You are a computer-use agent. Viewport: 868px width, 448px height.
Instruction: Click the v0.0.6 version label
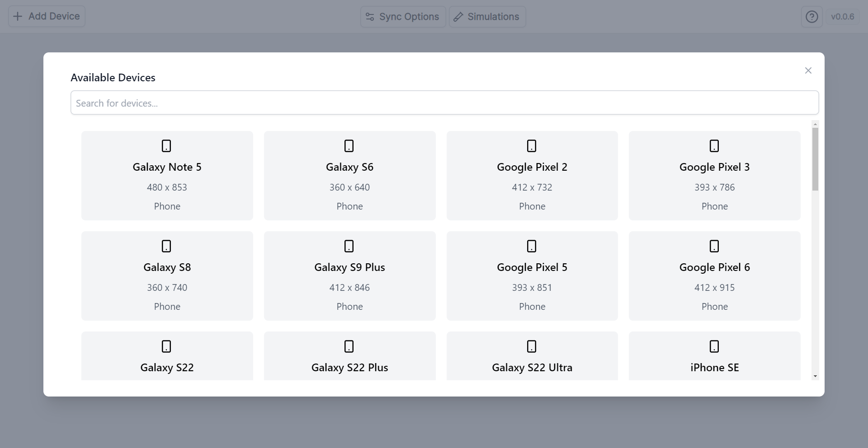point(843,17)
